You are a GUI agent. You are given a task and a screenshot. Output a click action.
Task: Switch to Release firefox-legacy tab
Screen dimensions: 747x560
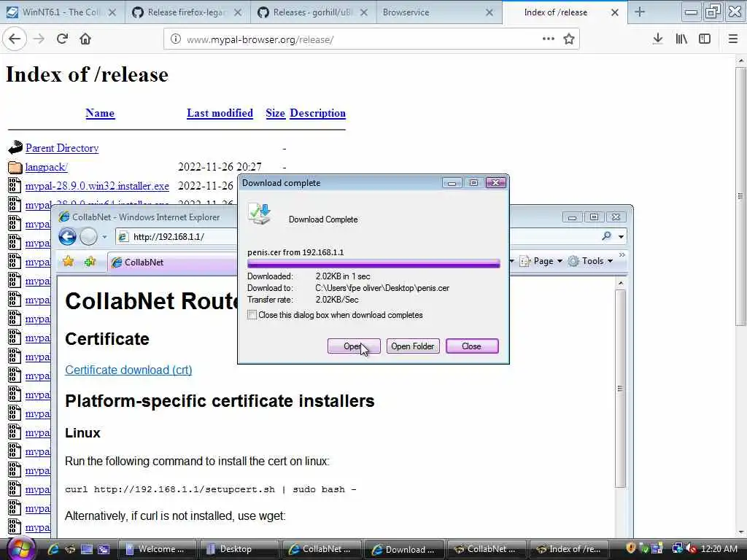point(188,12)
